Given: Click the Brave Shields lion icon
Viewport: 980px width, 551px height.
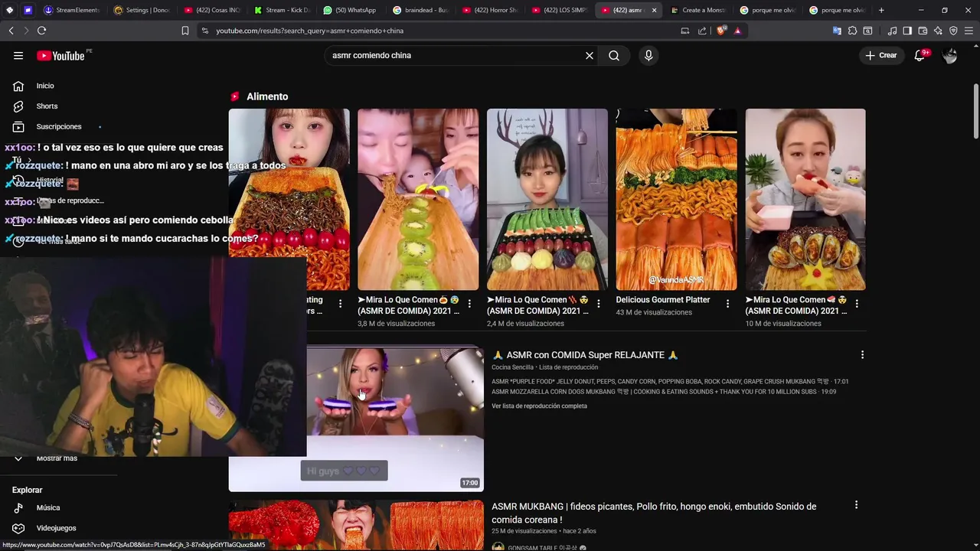Looking at the screenshot, I should pos(720,31).
